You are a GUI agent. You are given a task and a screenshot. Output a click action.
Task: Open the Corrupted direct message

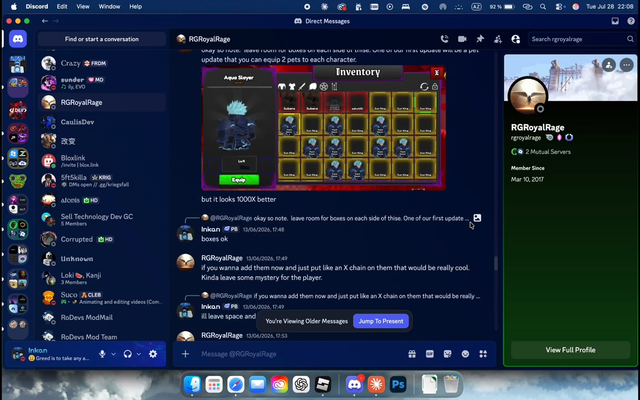[x=102, y=239]
